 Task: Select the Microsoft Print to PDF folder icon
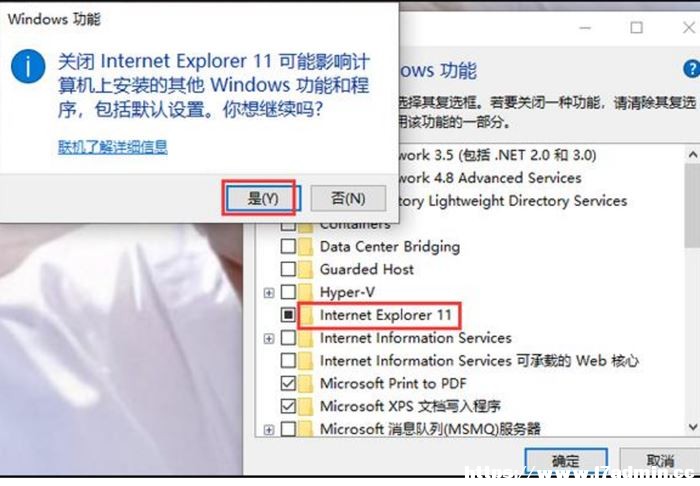306,383
